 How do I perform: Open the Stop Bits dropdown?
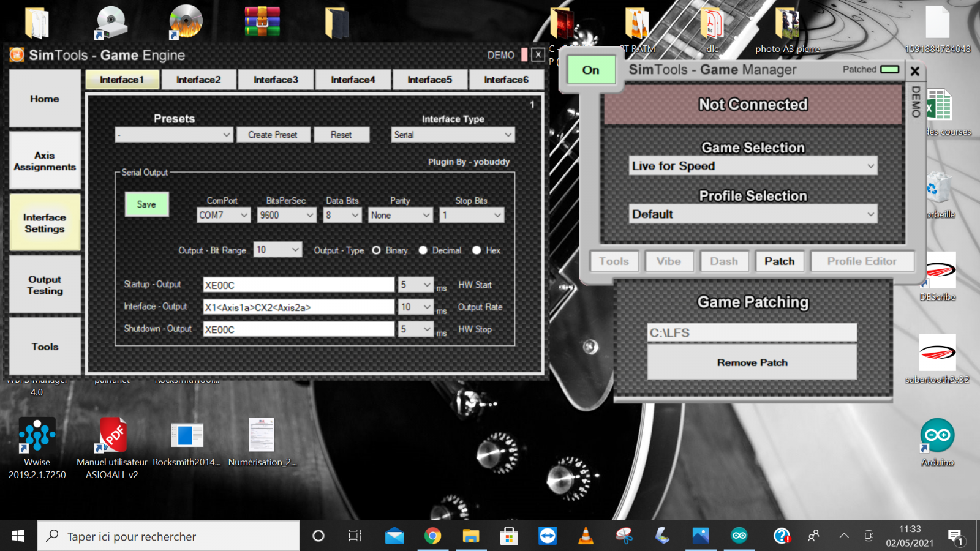pyautogui.click(x=472, y=215)
